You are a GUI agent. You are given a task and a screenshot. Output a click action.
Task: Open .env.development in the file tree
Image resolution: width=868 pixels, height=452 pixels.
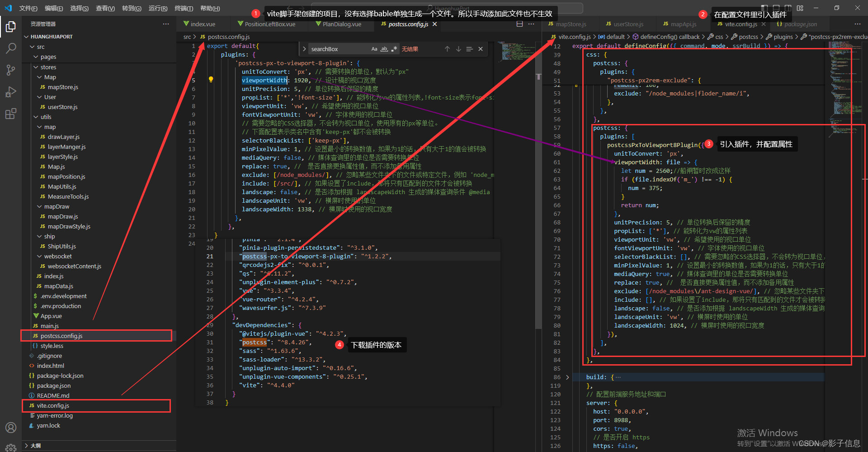pos(64,296)
